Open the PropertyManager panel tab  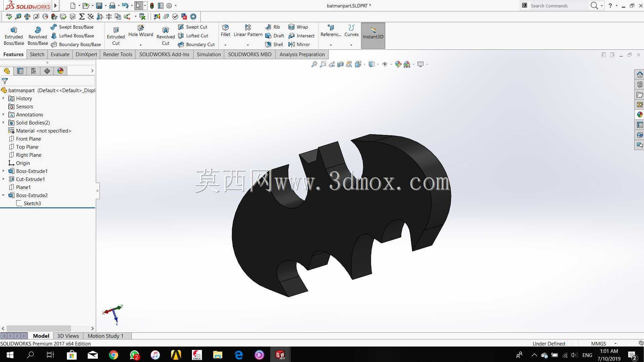click(20, 71)
